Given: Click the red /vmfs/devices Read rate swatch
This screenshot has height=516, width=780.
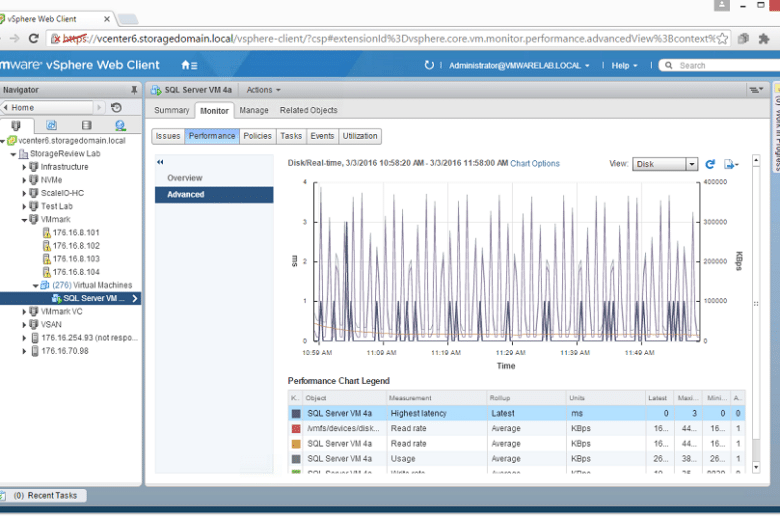Looking at the screenshot, I should pos(296,428).
